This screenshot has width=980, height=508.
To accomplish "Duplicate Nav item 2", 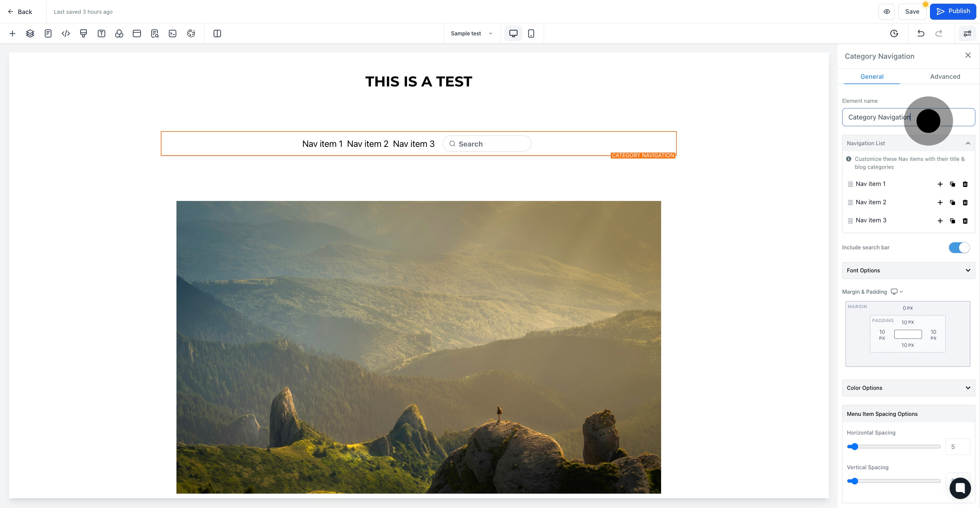I will click(953, 203).
